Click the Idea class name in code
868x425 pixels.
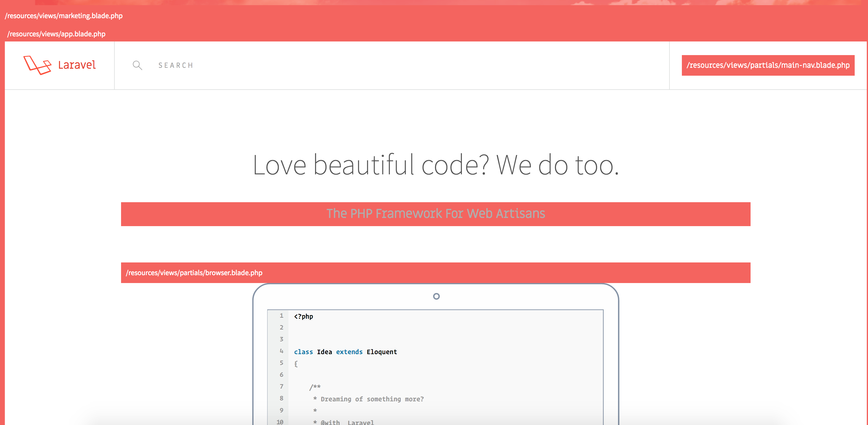pyautogui.click(x=324, y=352)
